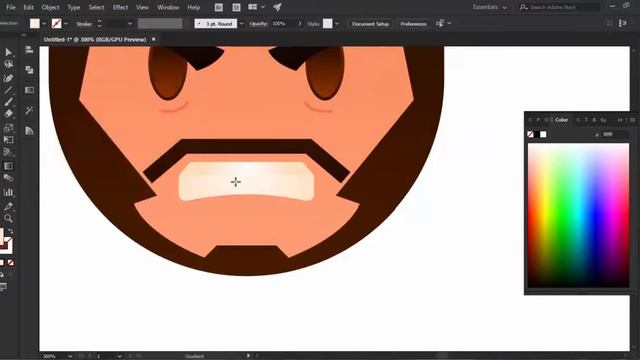Click the Document Setup button

[370, 24]
